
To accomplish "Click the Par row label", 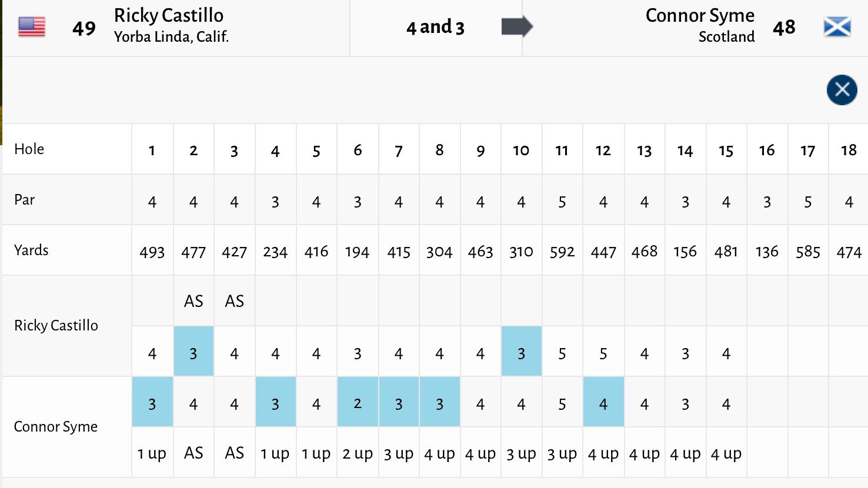I will tap(25, 200).
